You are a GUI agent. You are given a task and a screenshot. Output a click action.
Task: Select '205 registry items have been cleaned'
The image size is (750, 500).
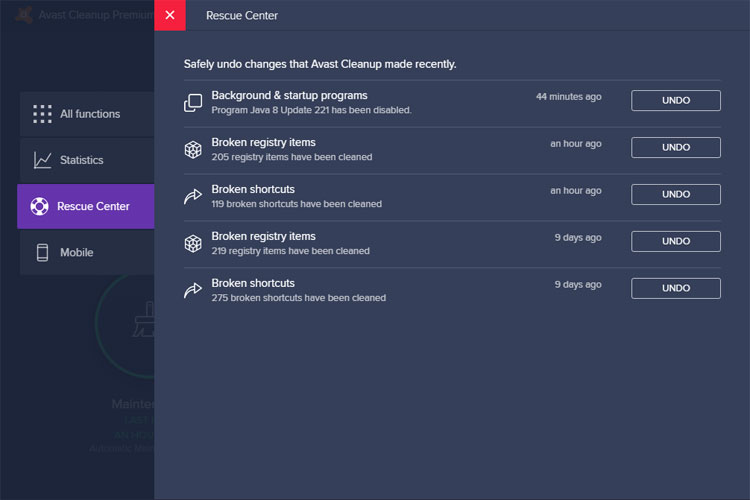[292, 157]
